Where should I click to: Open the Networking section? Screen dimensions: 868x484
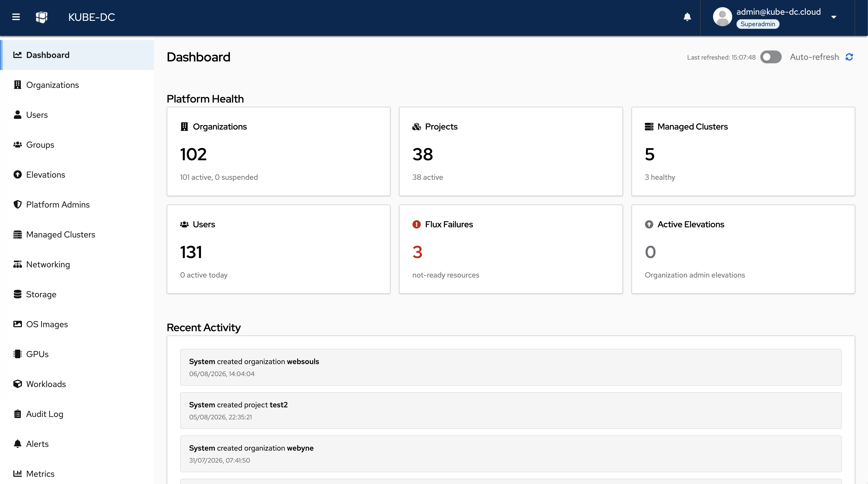pyautogui.click(x=77, y=264)
